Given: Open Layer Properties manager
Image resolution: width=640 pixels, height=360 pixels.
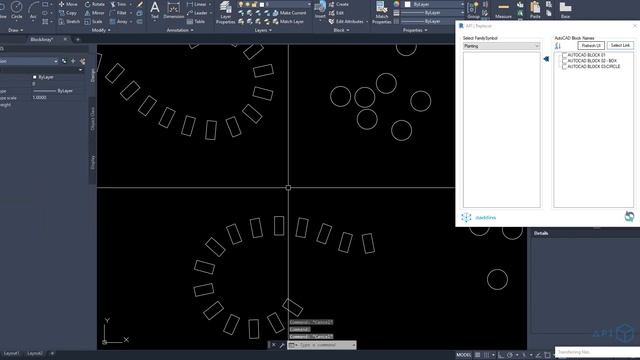Looking at the screenshot, I should pyautogui.click(x=226, y=12).
